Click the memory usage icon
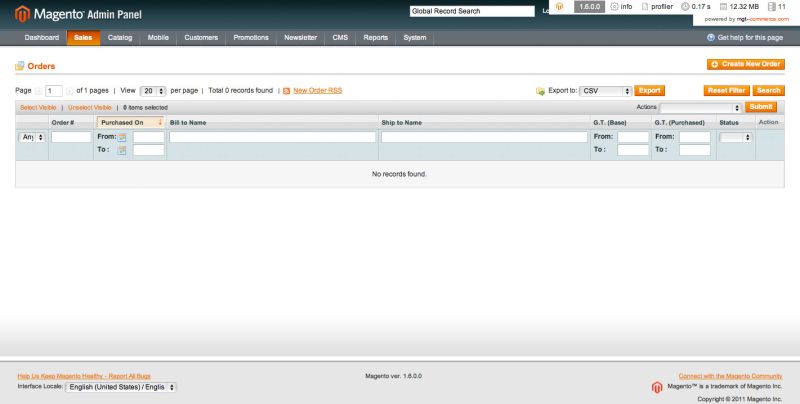The image size is (800, 404). 723,7
